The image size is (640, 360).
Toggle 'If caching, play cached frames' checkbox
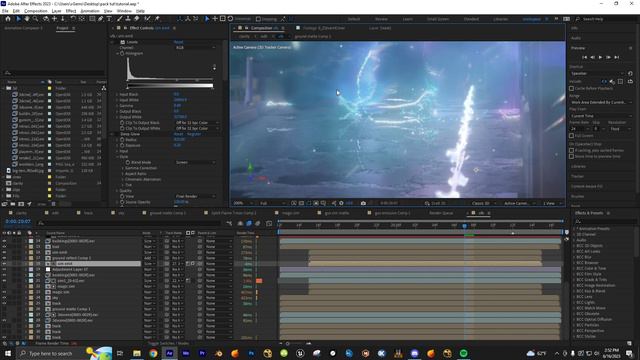pyautogui.click(x=571, y=150)
